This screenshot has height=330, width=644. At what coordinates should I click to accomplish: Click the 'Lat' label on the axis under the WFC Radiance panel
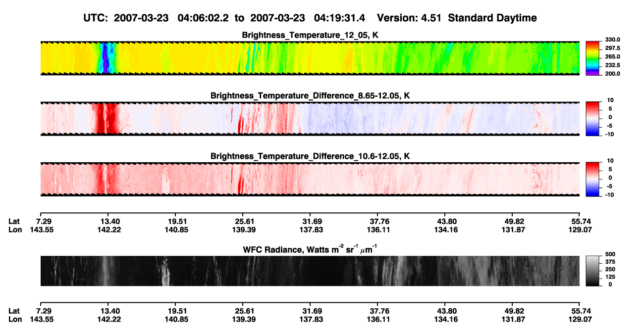pos(14,311)
